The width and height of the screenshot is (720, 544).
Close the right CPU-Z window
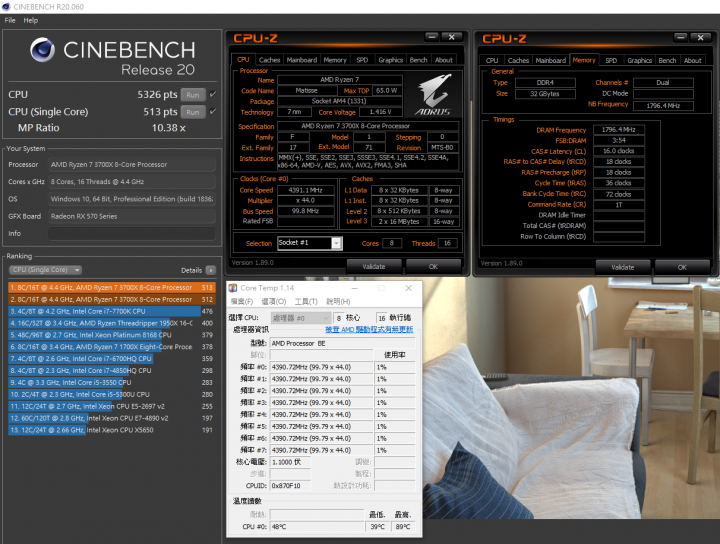pos(700,38)
